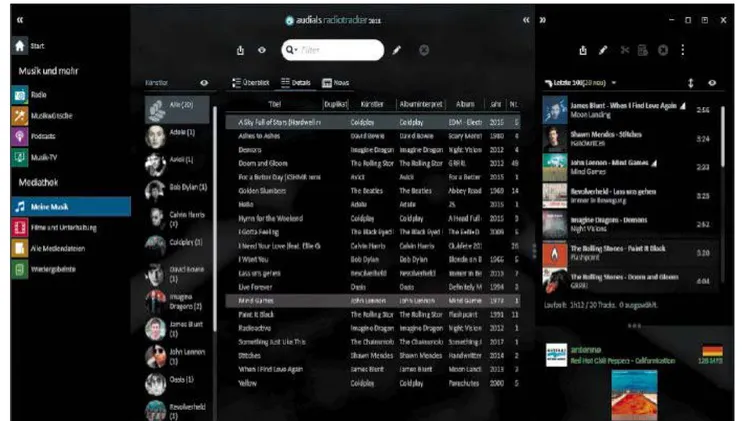750x421 pixels.
Task: Select the Live Forever track row
Action: coord(373,287)
